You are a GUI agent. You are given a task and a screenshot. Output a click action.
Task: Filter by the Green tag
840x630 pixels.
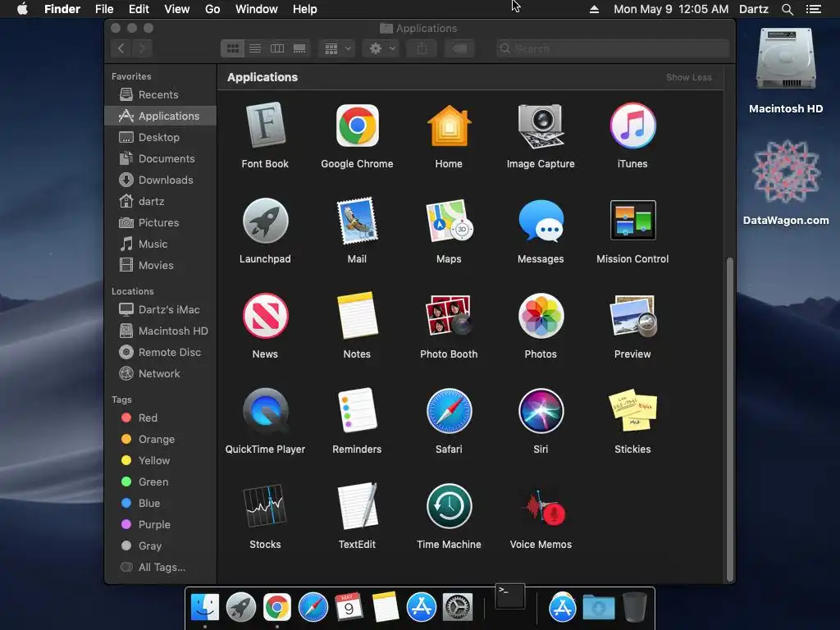pos(160,482)
